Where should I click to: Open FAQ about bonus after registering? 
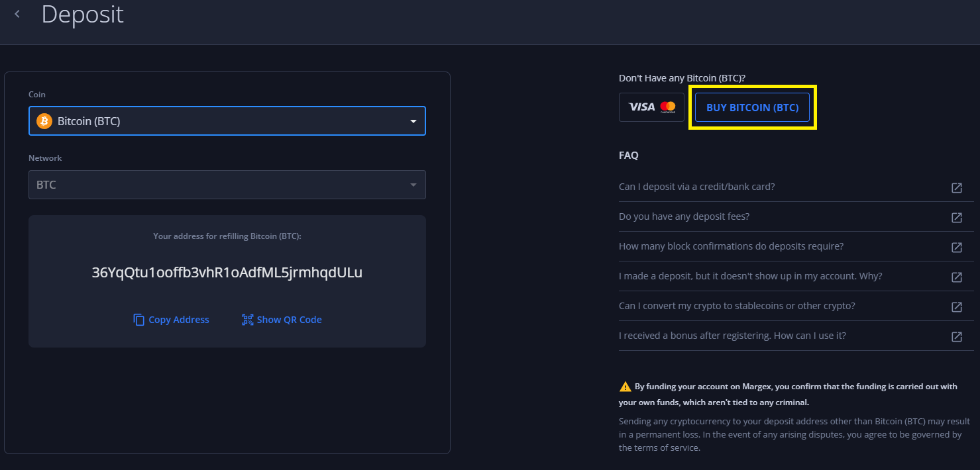[x=732, y=336]
